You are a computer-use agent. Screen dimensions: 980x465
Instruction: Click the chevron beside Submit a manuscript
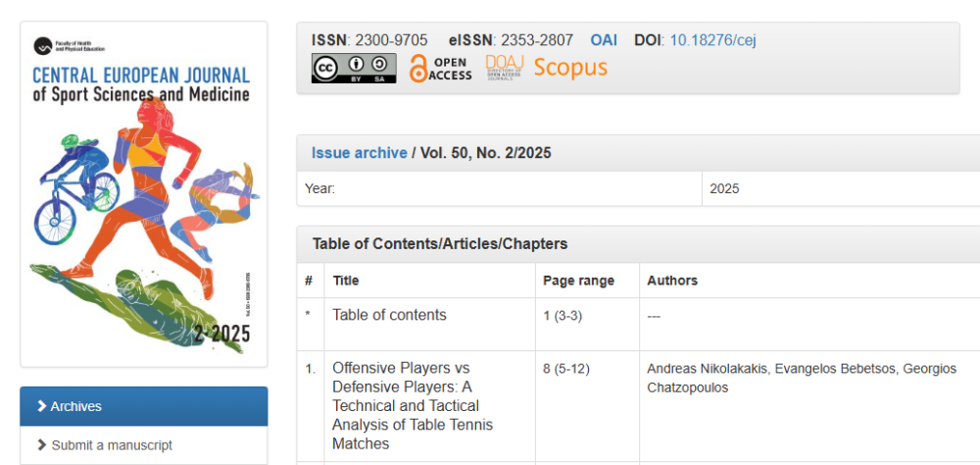coord(41,445)
